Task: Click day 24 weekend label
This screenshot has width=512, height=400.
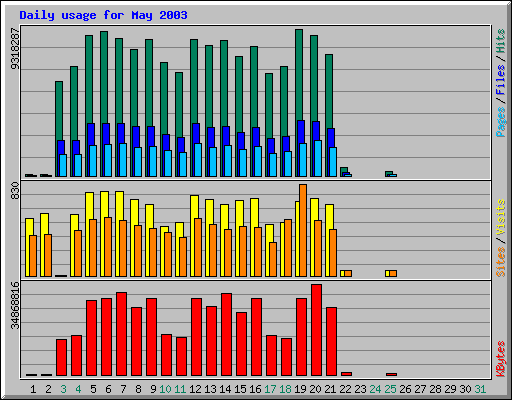Action: [x=375, y=389]
